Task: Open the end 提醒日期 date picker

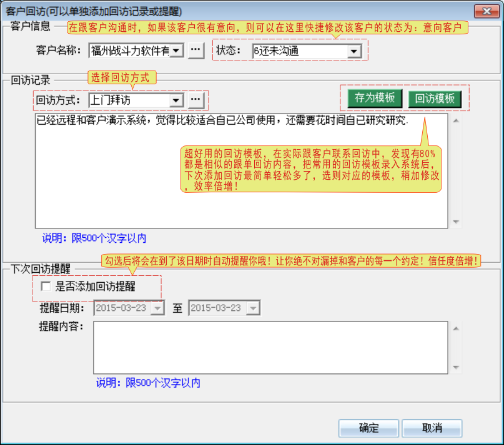Action: tap(253, 308)
